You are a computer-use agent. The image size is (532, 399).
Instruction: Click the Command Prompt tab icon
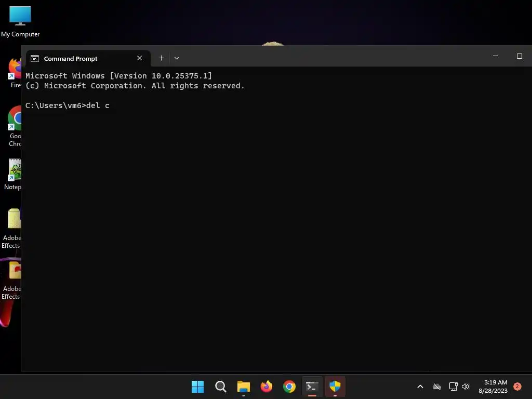click(35, 59)
